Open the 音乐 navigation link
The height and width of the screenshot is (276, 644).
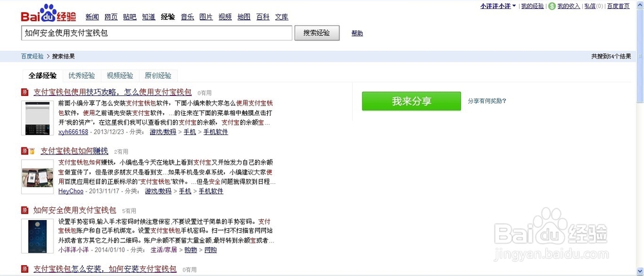click(x=187, y=17)
